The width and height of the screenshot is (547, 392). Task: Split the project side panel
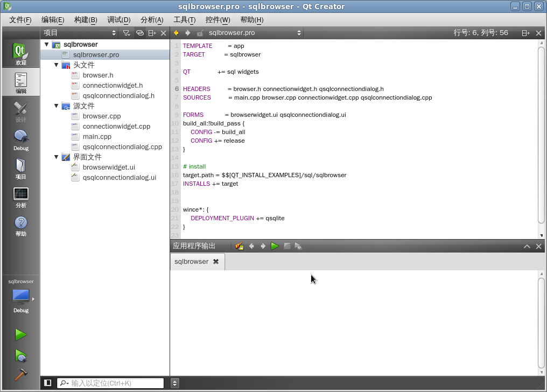tap(152, 33)
